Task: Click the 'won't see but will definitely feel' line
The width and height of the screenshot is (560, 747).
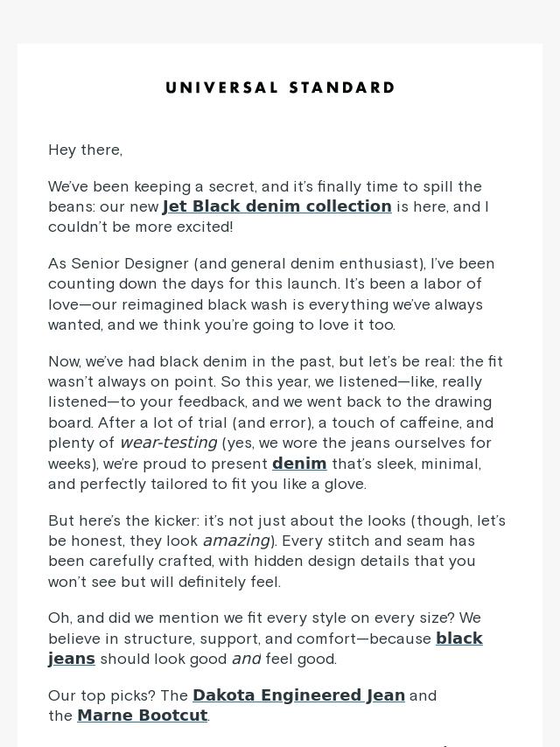Action: click(x=164, y=582)
